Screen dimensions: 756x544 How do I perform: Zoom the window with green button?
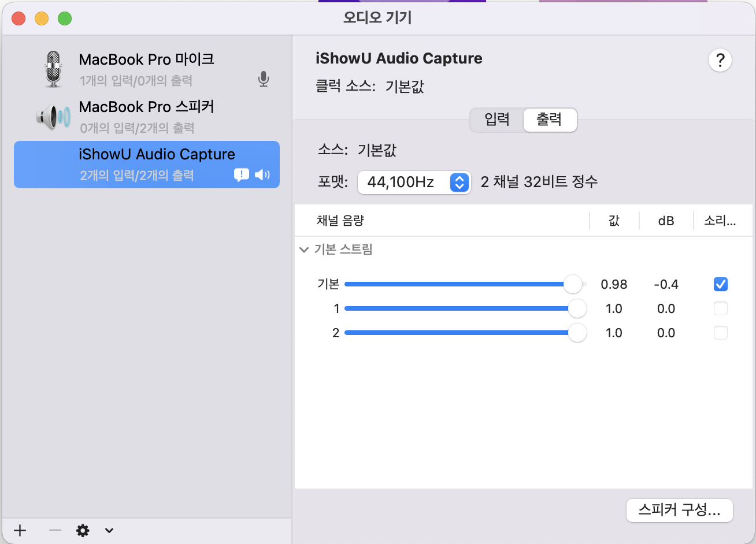point(65,18)
